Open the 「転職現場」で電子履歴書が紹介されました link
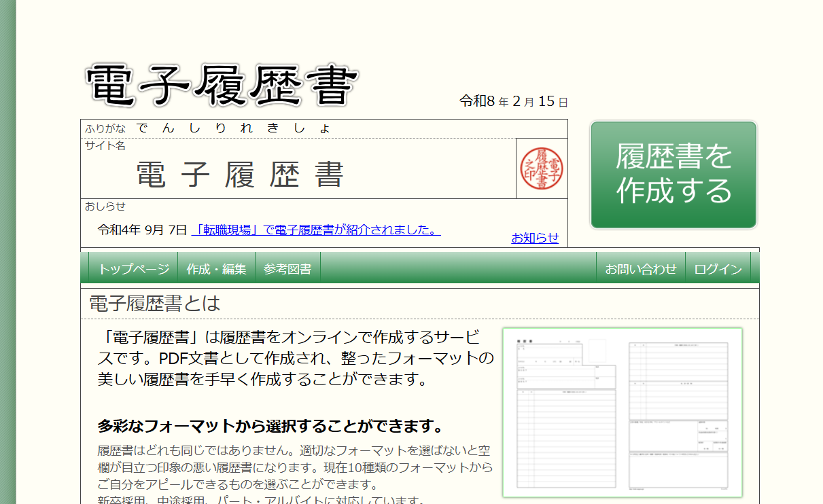The image size is (823, 504). pos(316,230)
